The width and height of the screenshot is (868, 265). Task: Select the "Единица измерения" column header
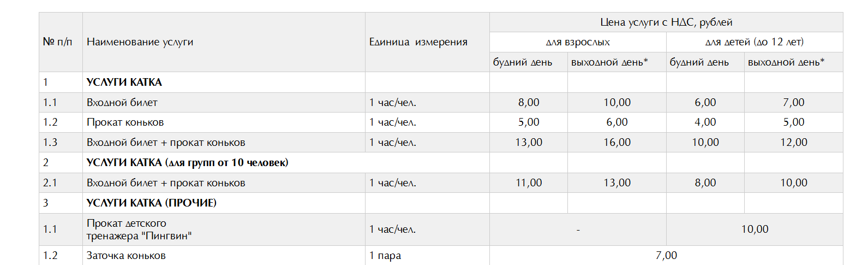[x=418, y=42]
